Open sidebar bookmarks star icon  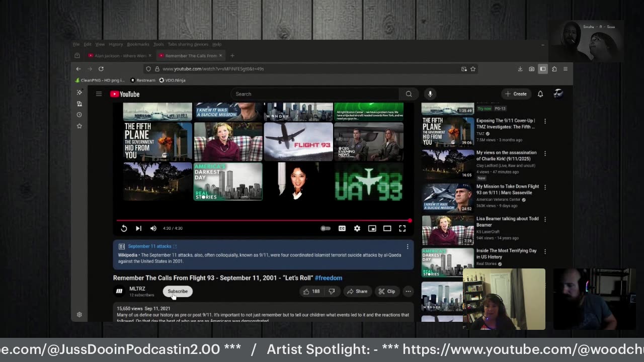(x=79, y=126)
